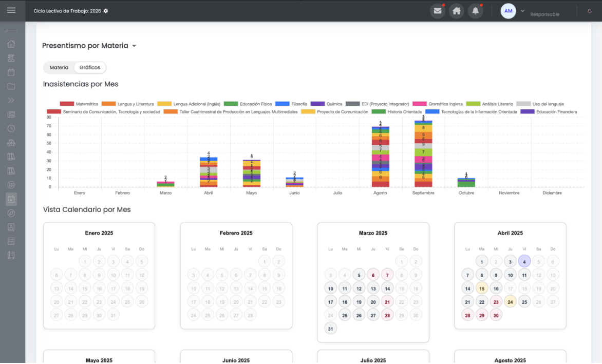Click the AM user avatar

tap(508, 11)
